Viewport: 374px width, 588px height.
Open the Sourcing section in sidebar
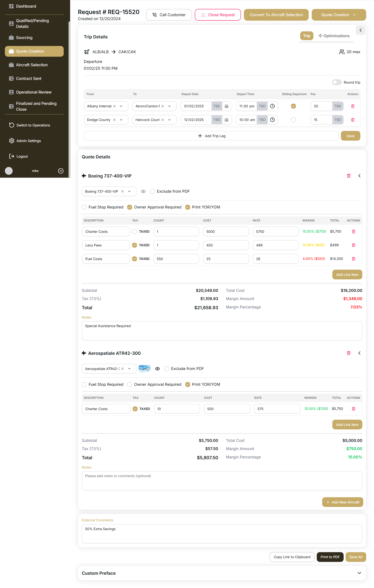pos(24,38)
